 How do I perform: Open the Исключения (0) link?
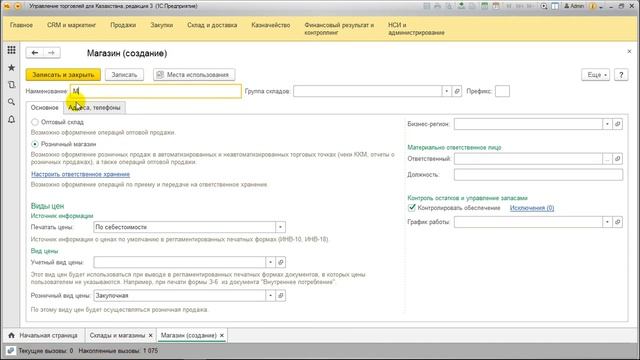click(x=532, y=208)
